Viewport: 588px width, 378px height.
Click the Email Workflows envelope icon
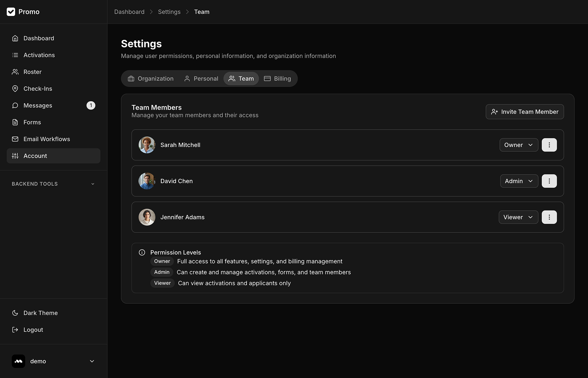pos(15,139)
